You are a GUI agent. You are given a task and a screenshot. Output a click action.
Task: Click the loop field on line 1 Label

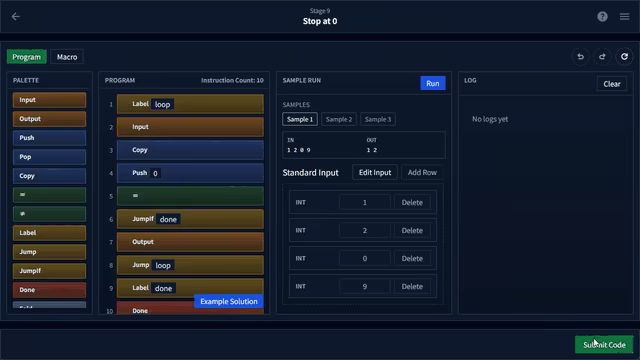click(x=162, y=104)
